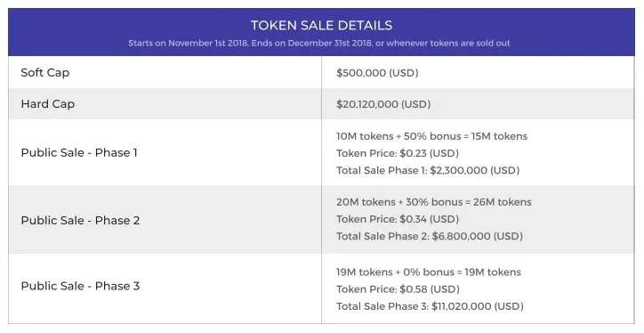
Task: Click the Token Price: $0.23 (USD) text
Action: (398, 153)
